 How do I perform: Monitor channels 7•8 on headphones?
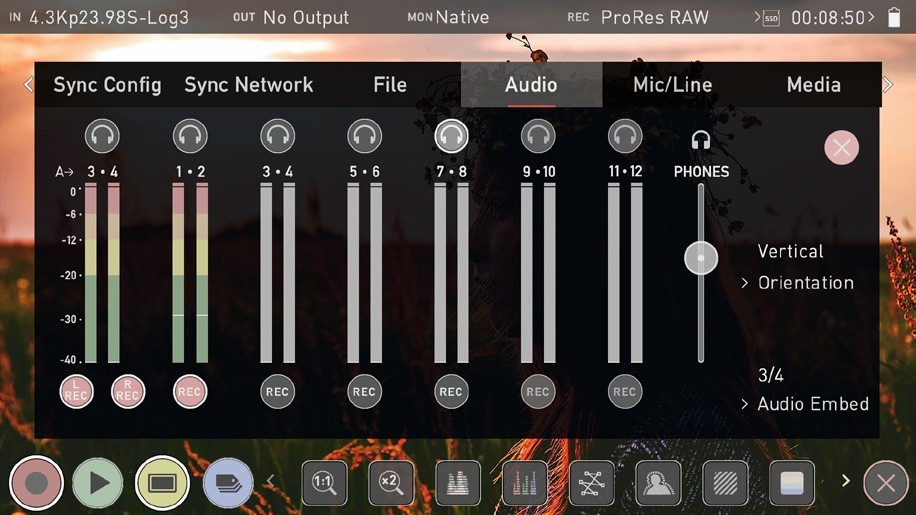click(451, 135)
